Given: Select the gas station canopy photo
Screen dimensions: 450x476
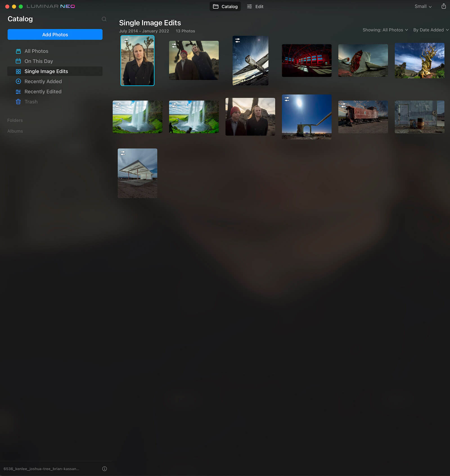Looking at the screenshot, I should [137, 173].
